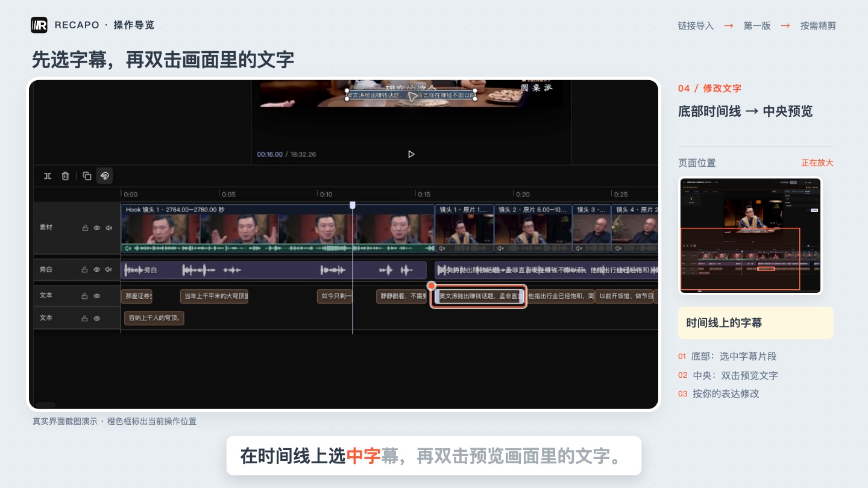
Task: Select subtitle clip 以前开饭馆、做节目
Action: click(624, 296)
